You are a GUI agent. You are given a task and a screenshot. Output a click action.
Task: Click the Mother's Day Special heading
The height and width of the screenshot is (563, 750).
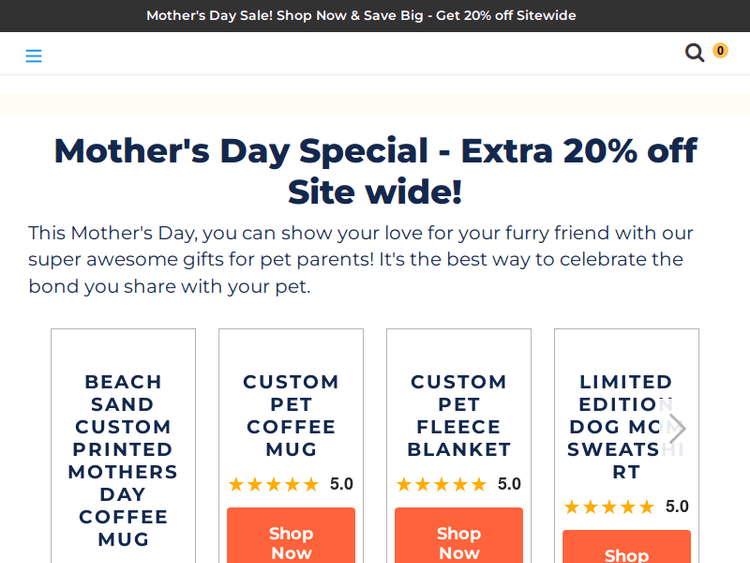(375, 170)
